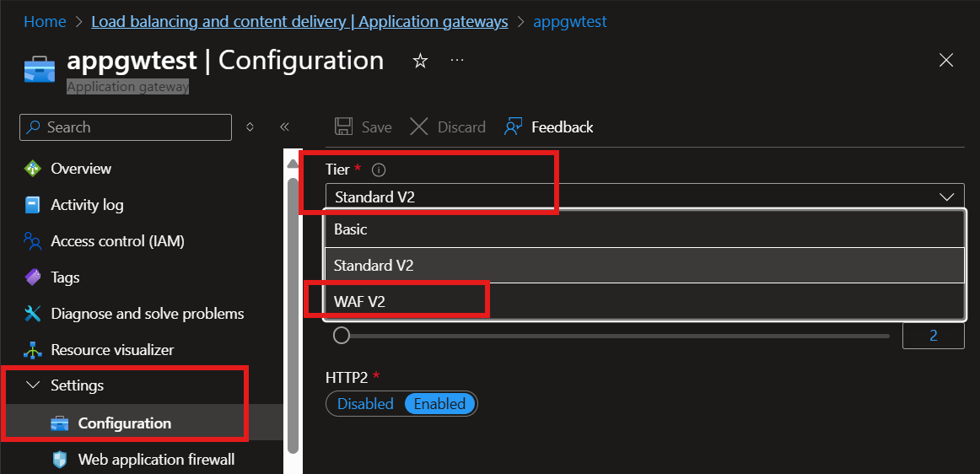Open Overview in sidebar

(x=81, y=169)
